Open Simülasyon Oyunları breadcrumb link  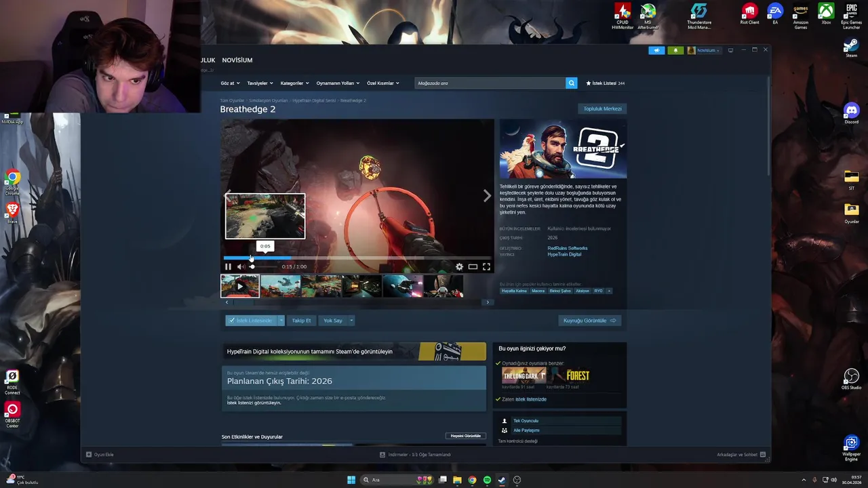(268, 100)
